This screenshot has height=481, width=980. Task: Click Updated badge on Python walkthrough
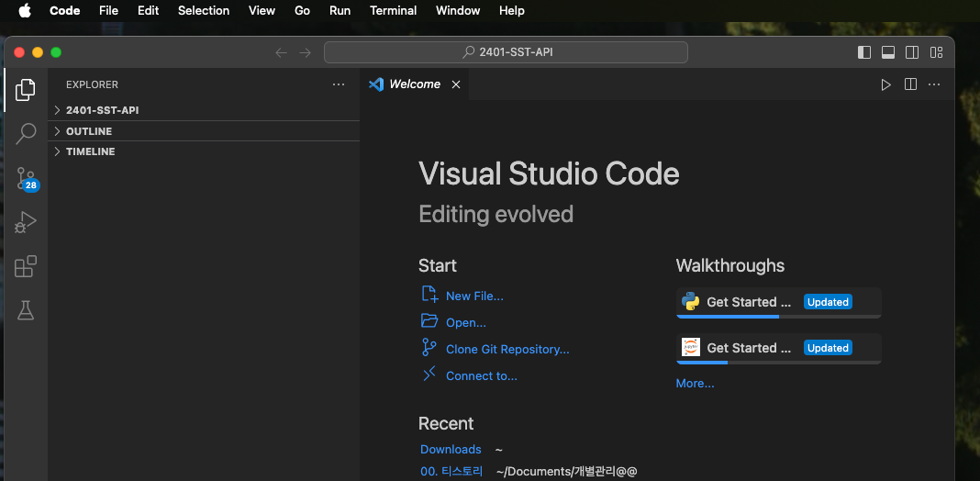(828, 302)
